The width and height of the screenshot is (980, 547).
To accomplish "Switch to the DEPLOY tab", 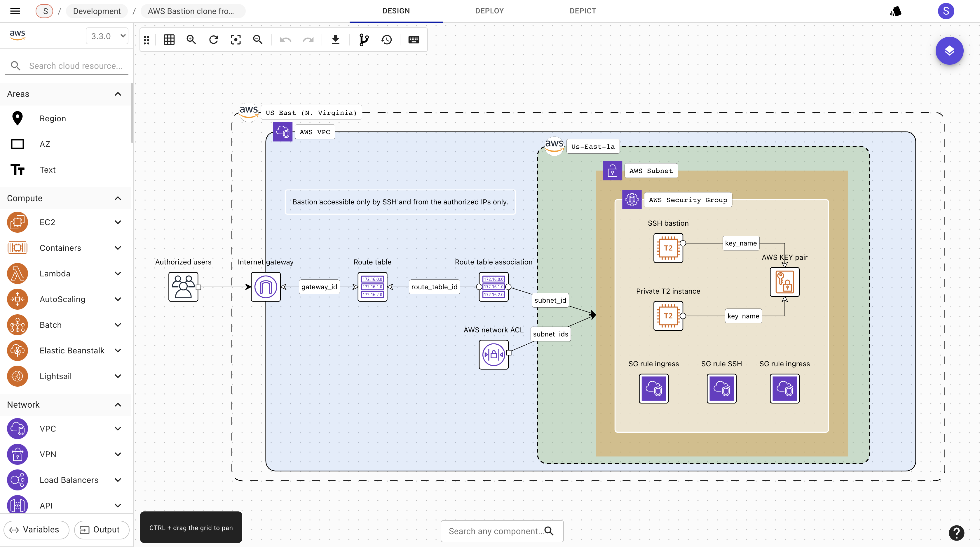I will (x=489, y=11).
